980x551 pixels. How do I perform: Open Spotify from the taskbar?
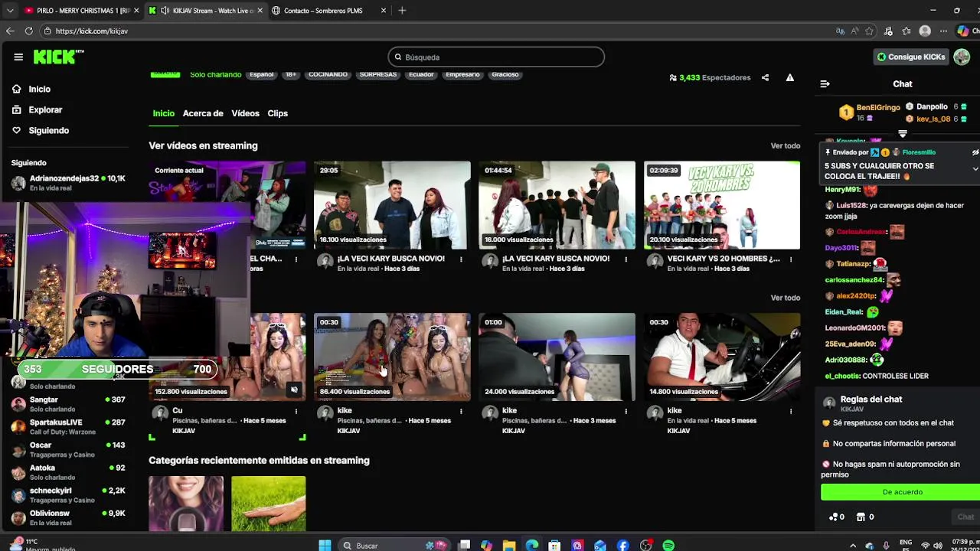click(668, 545)
